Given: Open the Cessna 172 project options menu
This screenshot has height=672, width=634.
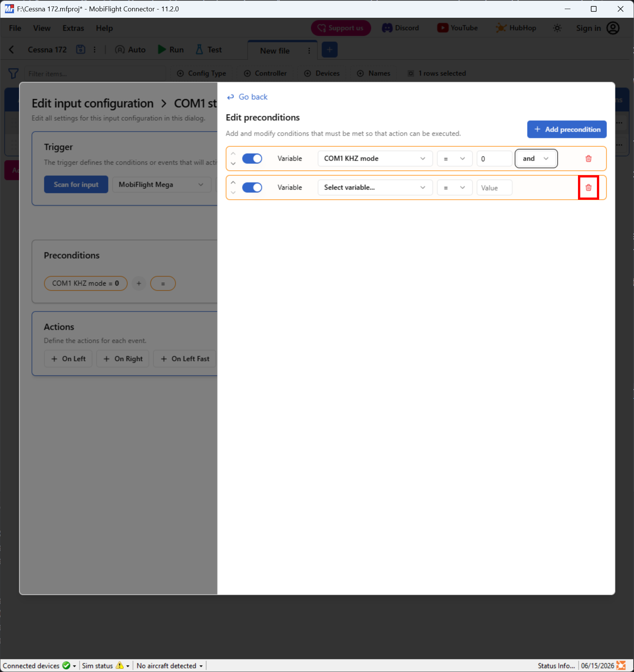Looking at the screenshot, I should pyautogui.click(x=95, y=50).
